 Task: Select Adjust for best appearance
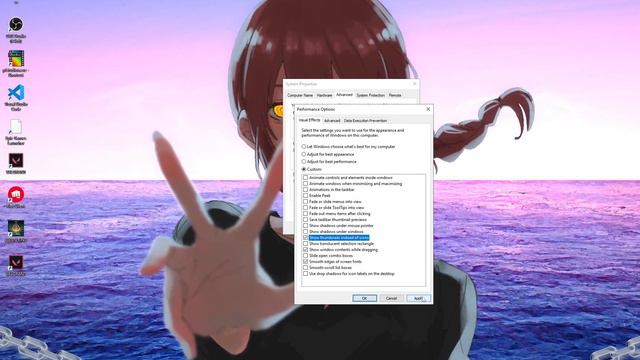304,154
